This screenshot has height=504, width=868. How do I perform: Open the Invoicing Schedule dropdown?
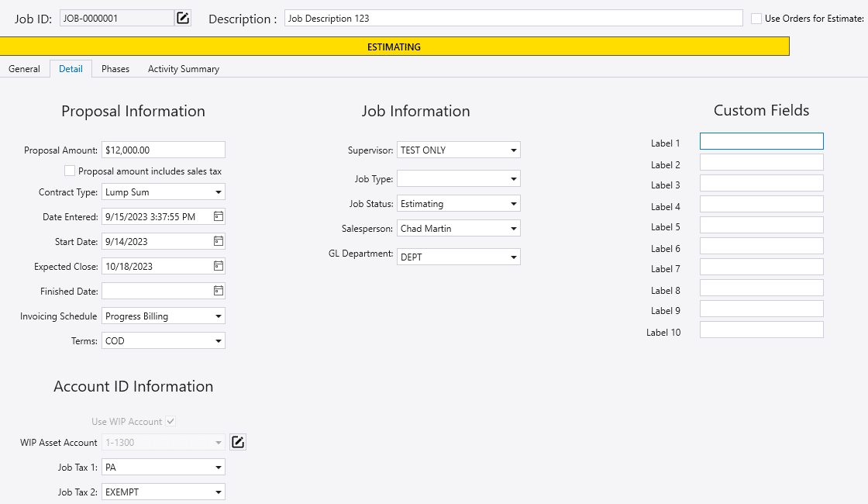218,316
